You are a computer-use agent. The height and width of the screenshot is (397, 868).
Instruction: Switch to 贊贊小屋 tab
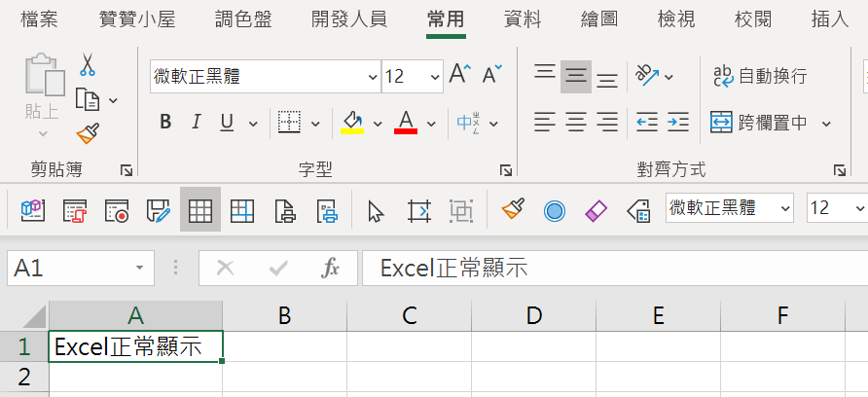(x=137, y=19)
